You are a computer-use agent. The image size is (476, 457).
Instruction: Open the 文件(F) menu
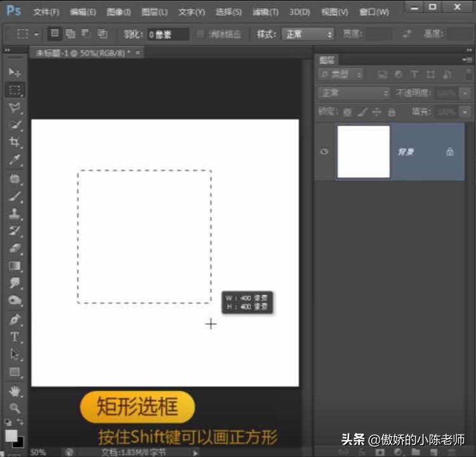point(46,12)
